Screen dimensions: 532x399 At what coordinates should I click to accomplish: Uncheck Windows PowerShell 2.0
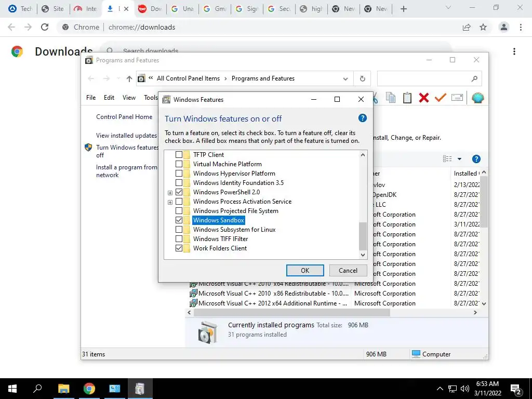tap(179, 192)
